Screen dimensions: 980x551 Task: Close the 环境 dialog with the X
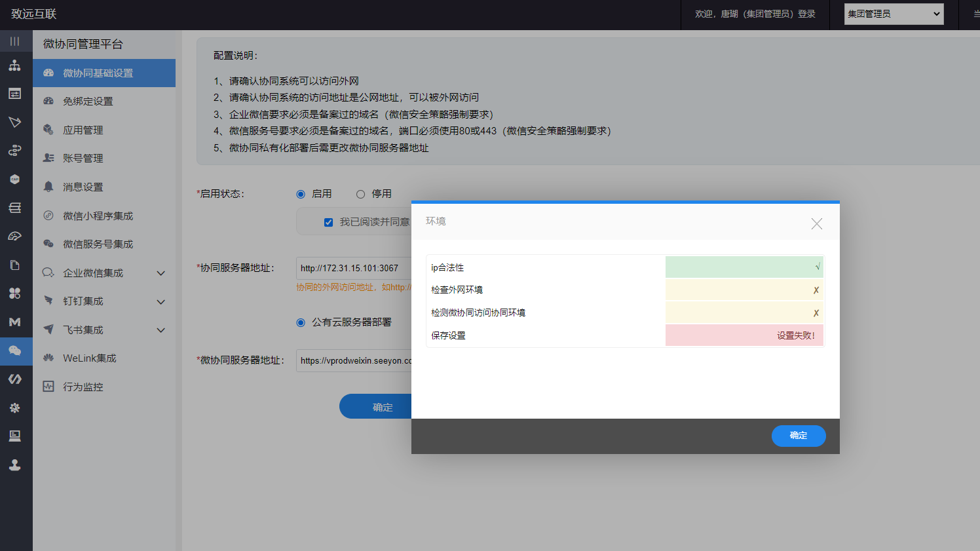816,224
